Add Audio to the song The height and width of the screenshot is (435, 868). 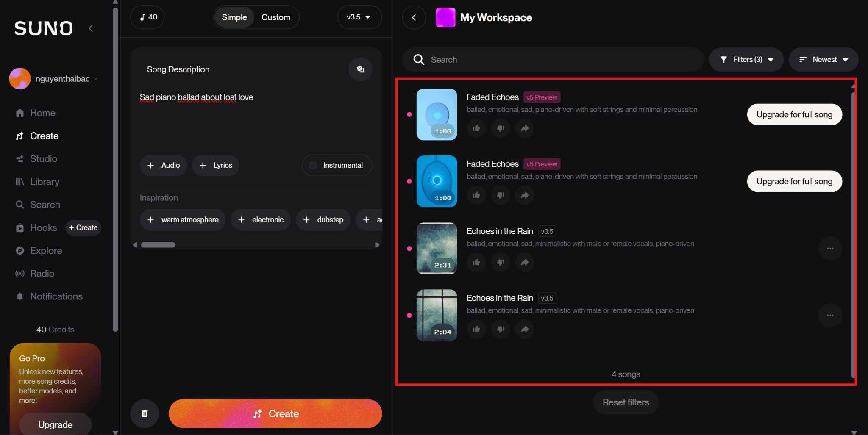(x=163, y=165)
